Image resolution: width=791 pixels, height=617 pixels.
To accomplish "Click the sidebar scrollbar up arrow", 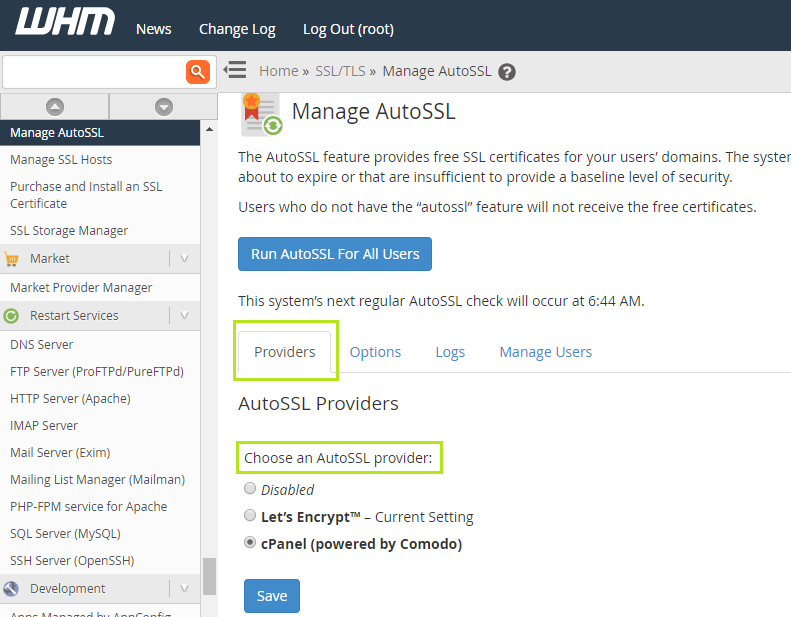I will coord(209,130).
